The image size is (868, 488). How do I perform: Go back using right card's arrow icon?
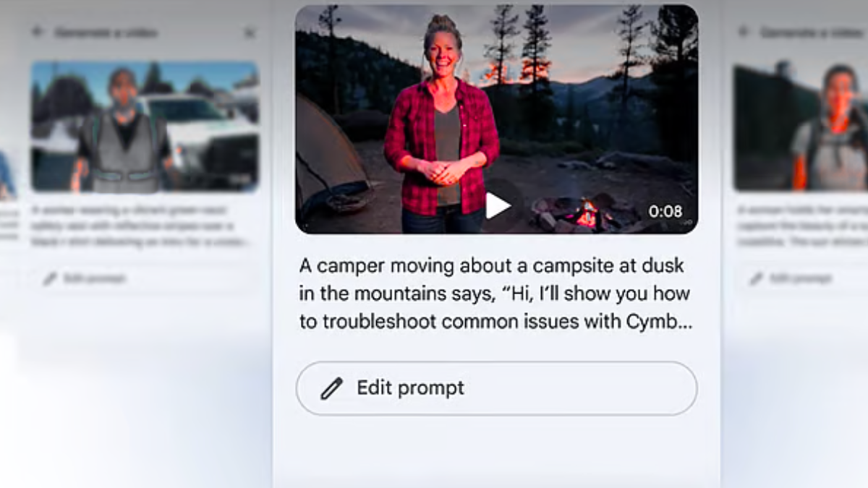pyautogui.click(x=743, y=33)
